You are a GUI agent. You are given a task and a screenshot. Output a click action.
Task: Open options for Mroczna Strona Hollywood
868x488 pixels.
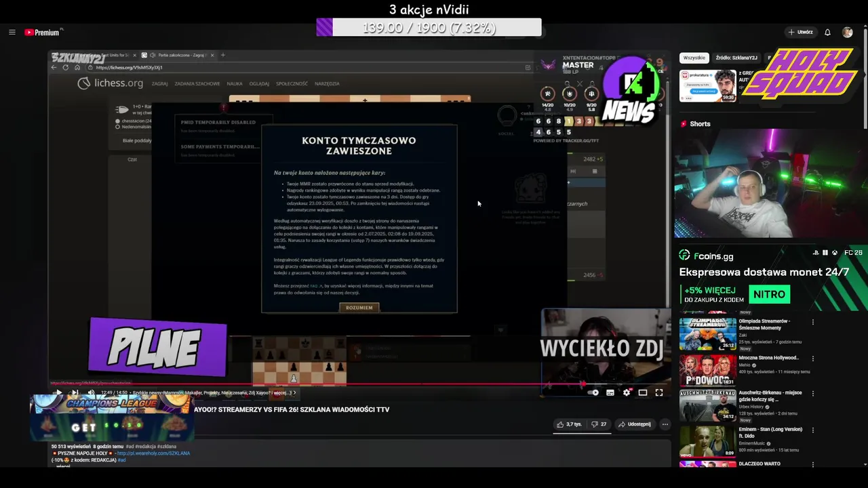tap(812, 359)
